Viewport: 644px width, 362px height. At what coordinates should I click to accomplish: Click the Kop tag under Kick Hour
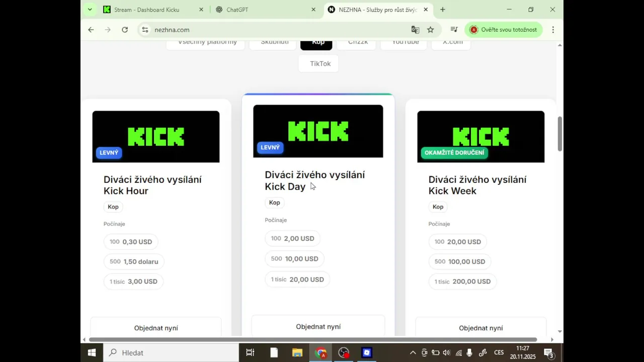coord(113,207)
